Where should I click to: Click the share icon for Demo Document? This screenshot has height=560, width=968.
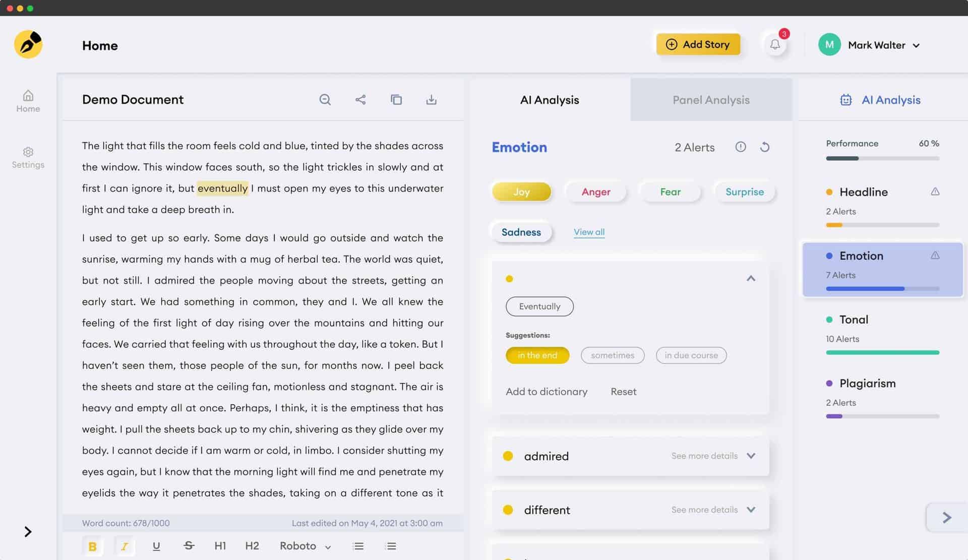[360, 100]
